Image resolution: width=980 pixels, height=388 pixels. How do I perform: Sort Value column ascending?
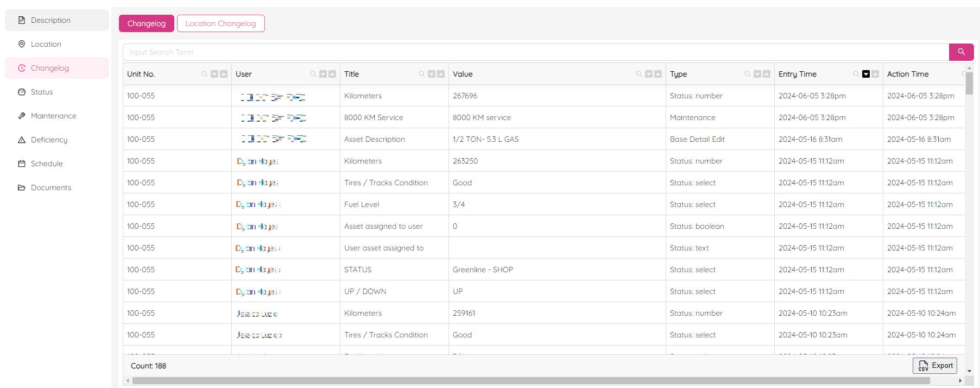658,74
